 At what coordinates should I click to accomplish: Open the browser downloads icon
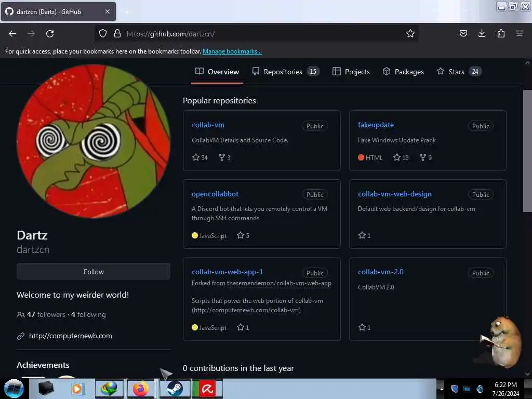coord(482,33)
